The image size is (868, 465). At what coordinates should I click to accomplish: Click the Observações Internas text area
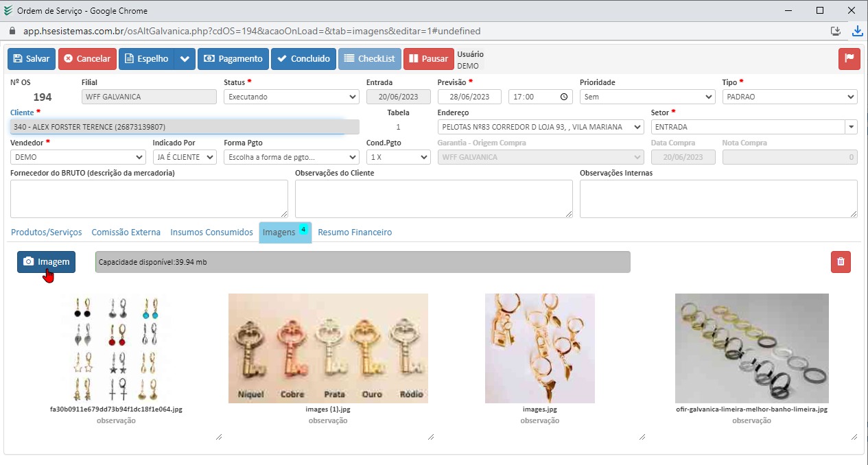point(718,199)
